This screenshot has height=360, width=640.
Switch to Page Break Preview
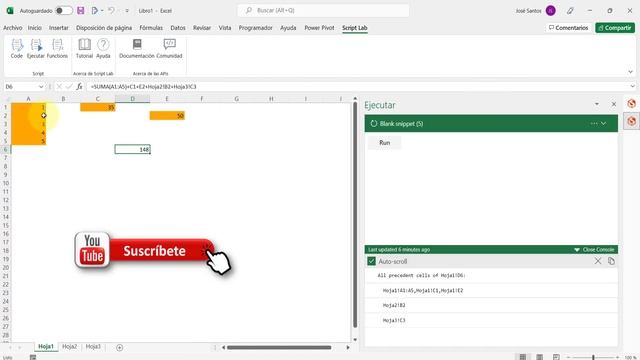(556, 357)
